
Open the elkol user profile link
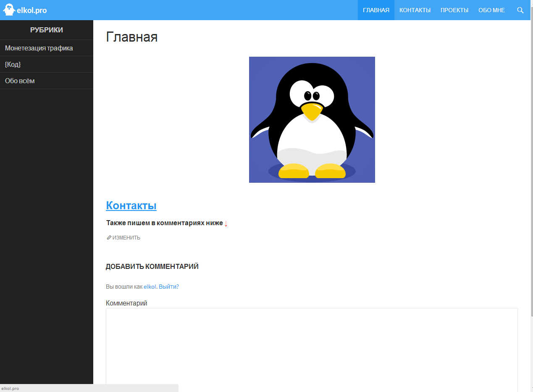pyautogui.click(x=150, y=287)
